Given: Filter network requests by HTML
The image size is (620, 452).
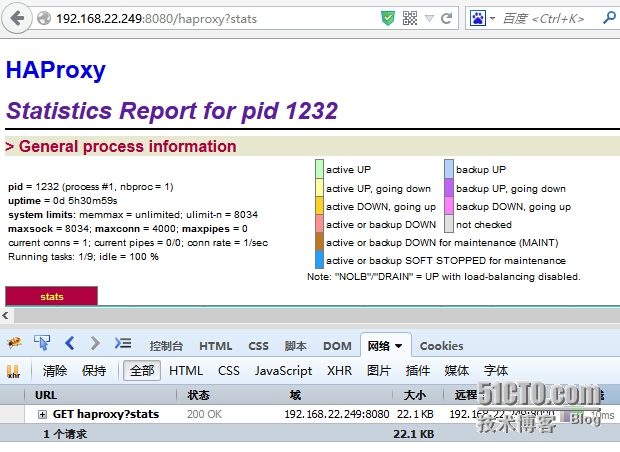Looking at the screenshot, I should click(186, 371).
